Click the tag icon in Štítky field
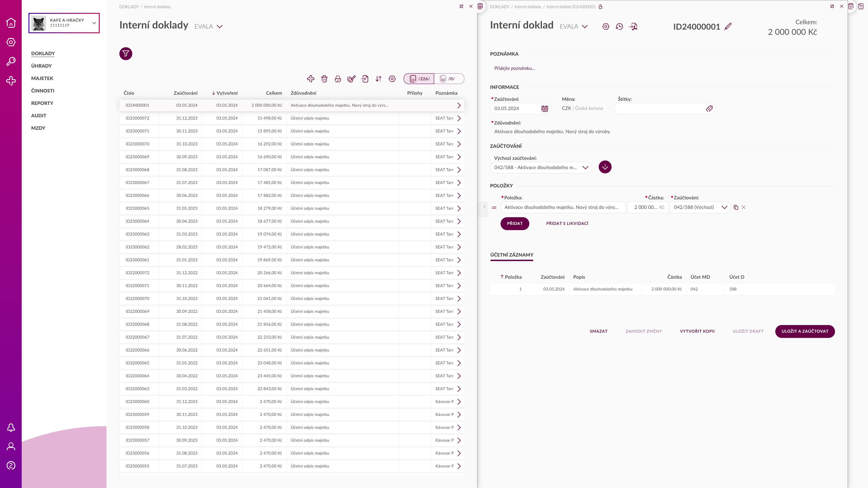The height and width of the screenshot is (488, 868). coord(709,108)
